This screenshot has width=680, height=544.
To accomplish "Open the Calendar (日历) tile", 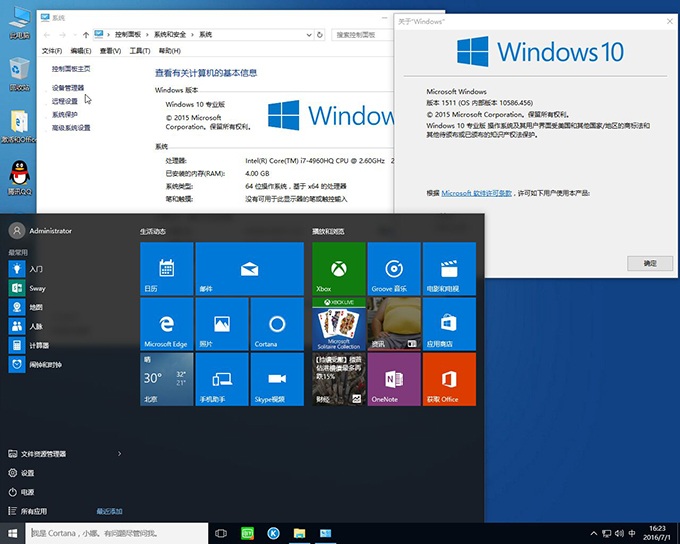I will [x=166, y=268].
